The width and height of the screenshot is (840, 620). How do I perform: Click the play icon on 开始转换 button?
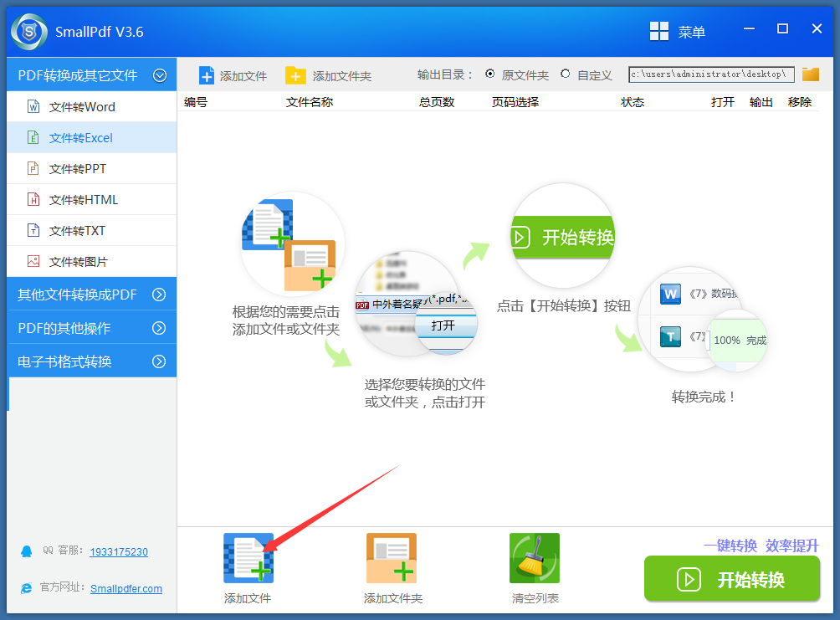click(689, 579)
